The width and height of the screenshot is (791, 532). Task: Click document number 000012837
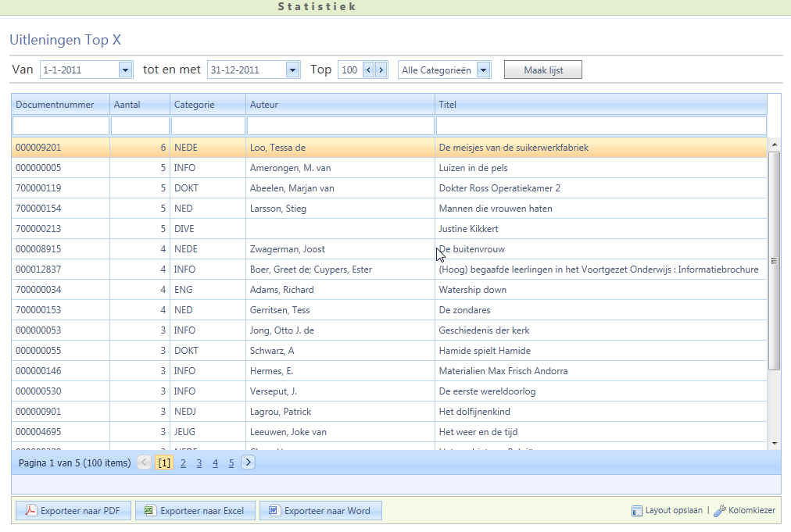pyautogui.click(x=38, y=270)
